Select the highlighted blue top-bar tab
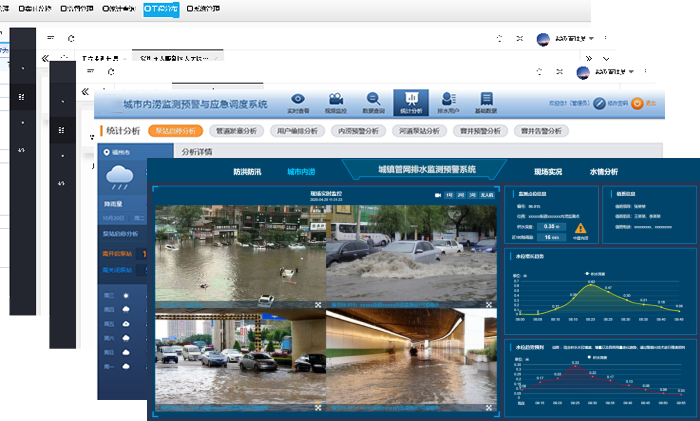 (161, 9)
